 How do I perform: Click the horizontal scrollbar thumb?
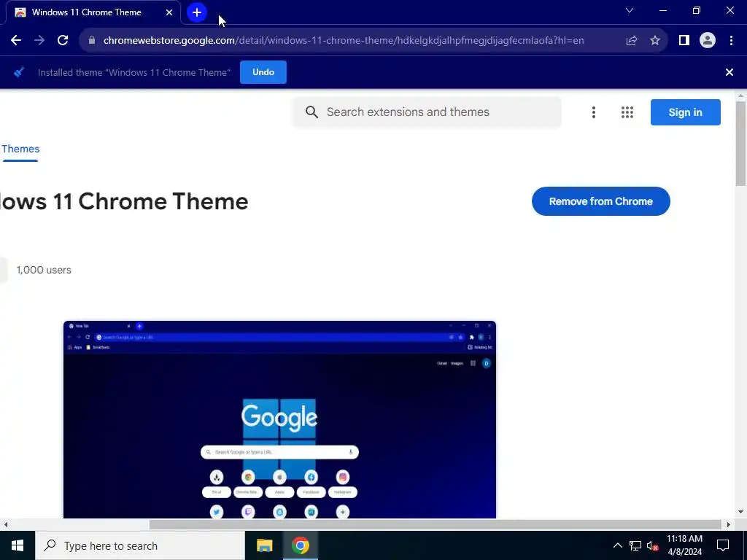pos(436,524)
